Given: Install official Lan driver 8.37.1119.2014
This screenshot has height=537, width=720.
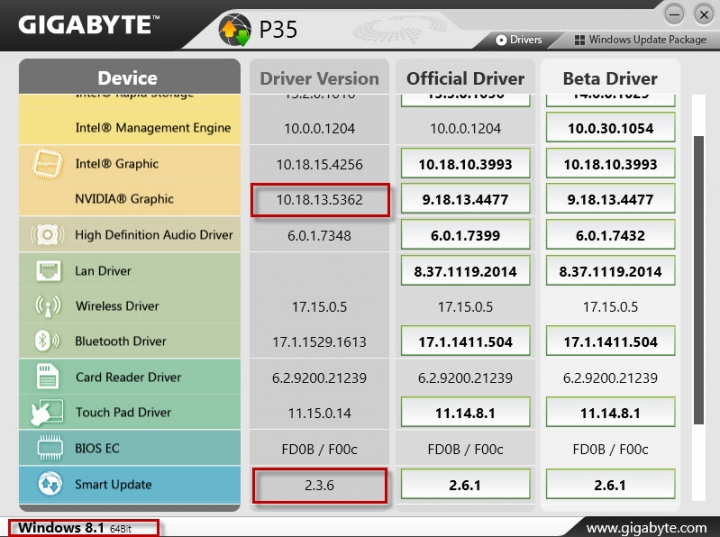Looking at the screenshot, I should [x=465, y=271].
